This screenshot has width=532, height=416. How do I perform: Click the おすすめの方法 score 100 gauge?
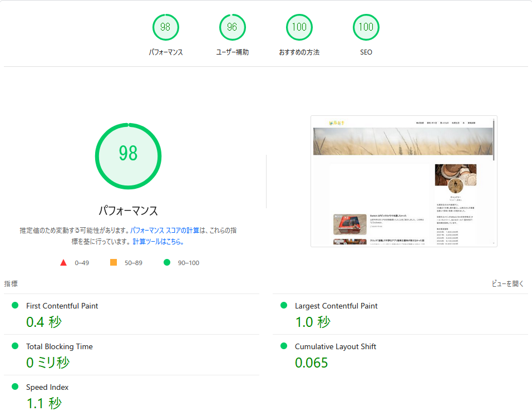[x=299, y=27]
